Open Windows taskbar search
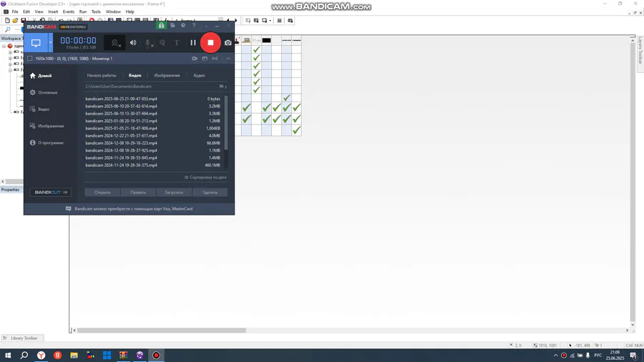 coord(24,356)
